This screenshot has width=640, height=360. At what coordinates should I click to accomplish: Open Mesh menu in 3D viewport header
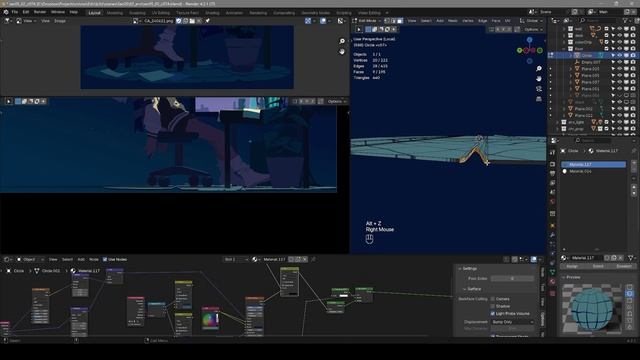click(453, 20)
